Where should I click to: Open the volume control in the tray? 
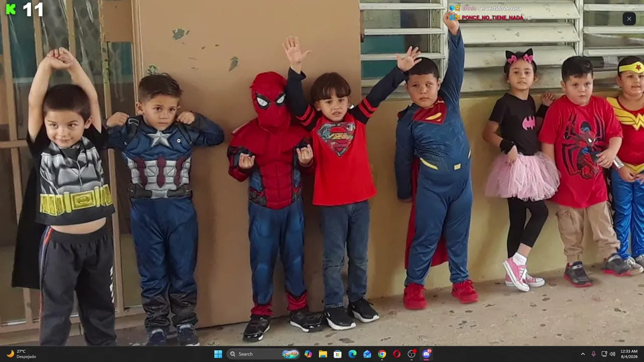coord(612,354)
